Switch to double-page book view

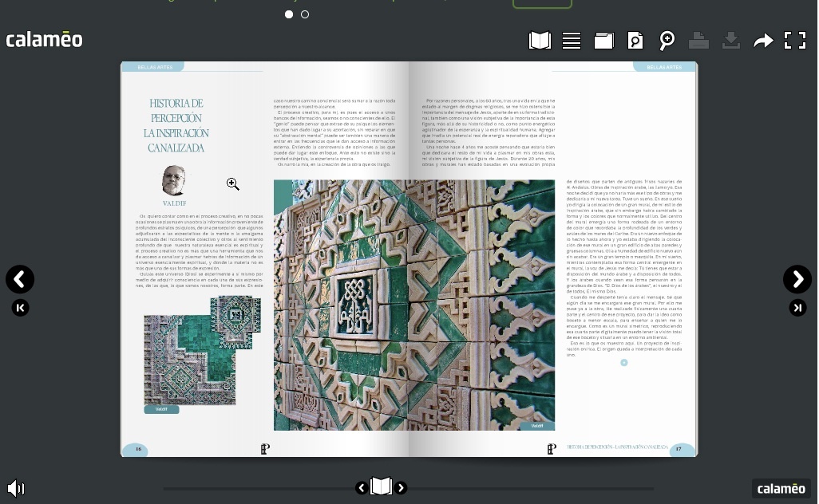(540, 40)
